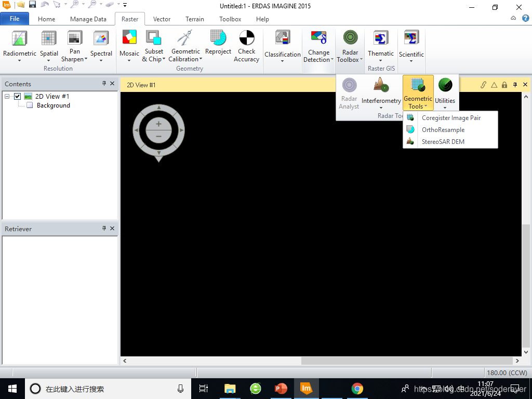Expand the Spectral dropdown arrow
This screenshot has height=399, width=532.
pyautogui.click(x=101, y=61)
